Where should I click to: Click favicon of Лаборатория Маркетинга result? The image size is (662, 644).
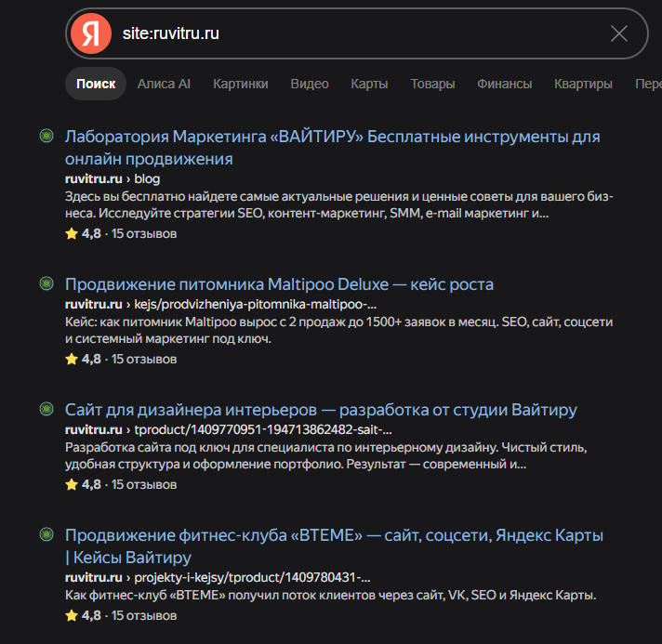point(46,136)
